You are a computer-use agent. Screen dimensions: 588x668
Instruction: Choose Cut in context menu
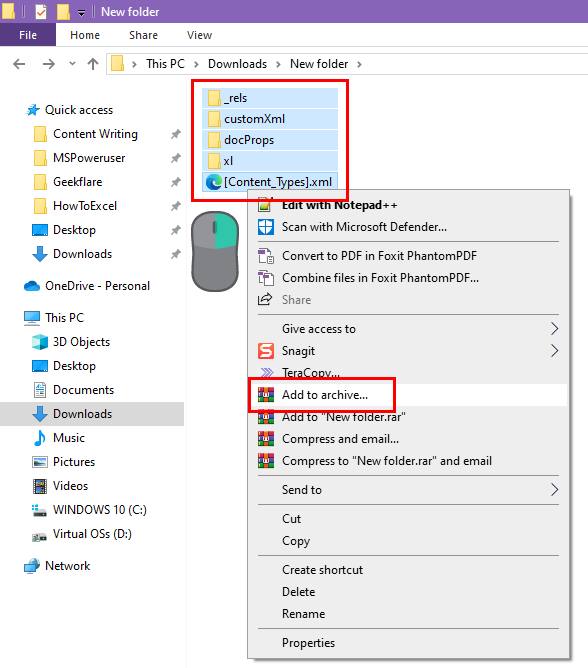pyautogui.click(x=291, y=519)
